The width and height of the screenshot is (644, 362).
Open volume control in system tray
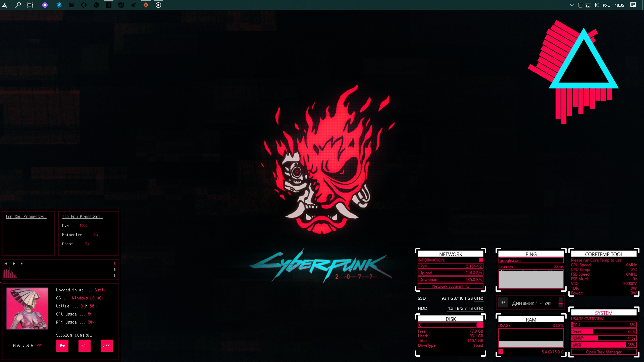(596, 5)
